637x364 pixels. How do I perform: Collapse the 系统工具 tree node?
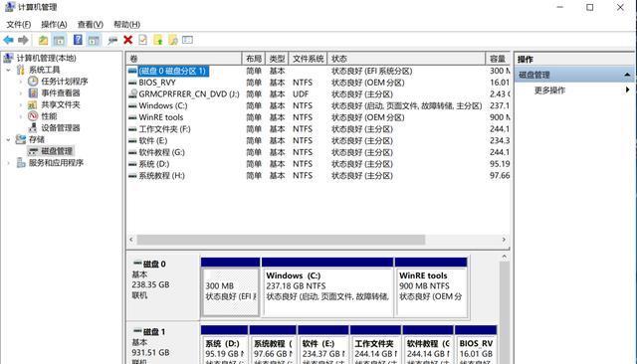pos(9,70)
